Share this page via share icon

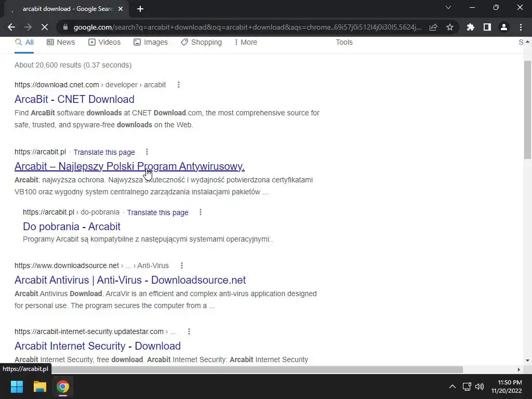pyautogui.click(x=433, y=27)
